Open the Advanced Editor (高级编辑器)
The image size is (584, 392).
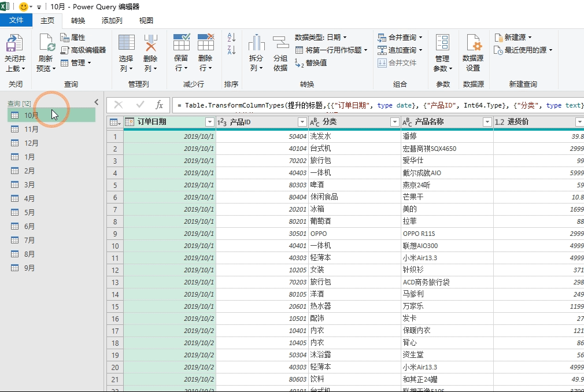click(83, 50)
